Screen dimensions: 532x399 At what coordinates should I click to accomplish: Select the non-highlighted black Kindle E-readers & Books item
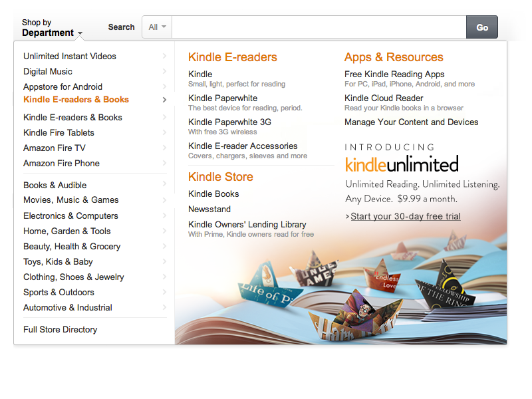coord(72,118)
